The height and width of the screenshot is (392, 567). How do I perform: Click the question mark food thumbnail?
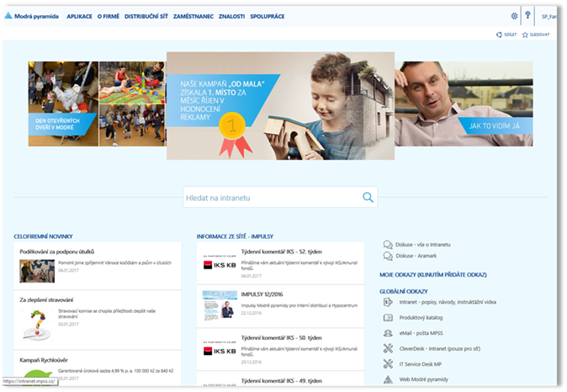click(x=37, y=325)
